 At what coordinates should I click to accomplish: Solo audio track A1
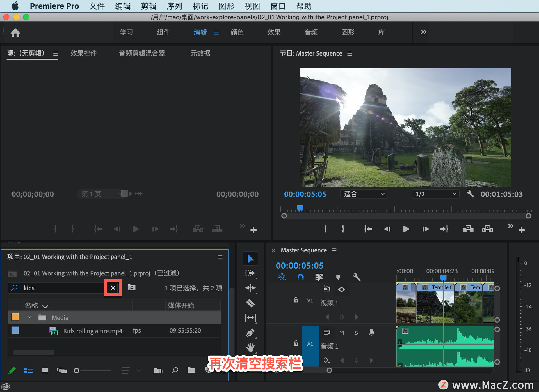pyautogui.click(x=356, y=333)
